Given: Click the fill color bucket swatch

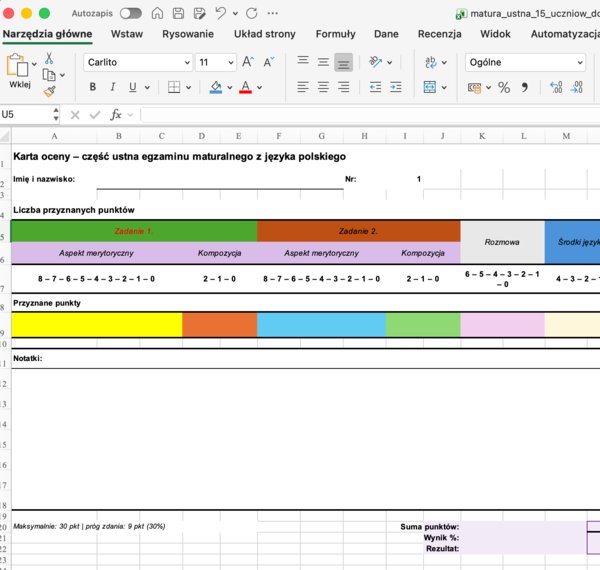Looking at the screenshot, I should [216, 87].
